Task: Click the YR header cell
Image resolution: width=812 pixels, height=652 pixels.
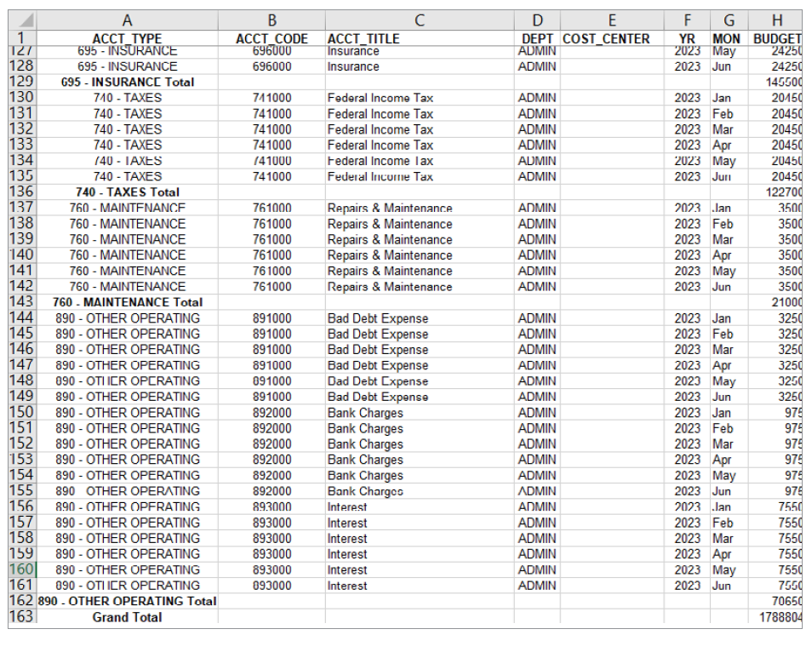Action: click(687, 39)
